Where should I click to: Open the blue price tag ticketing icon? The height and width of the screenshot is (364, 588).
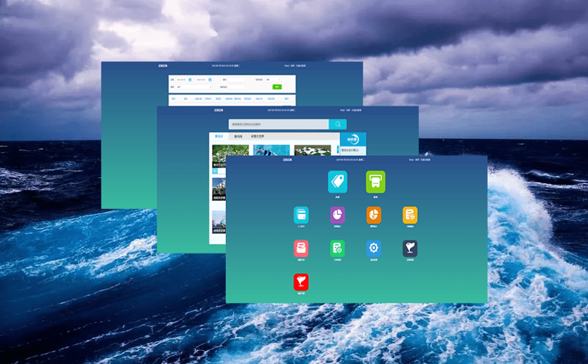click(337, 182)
